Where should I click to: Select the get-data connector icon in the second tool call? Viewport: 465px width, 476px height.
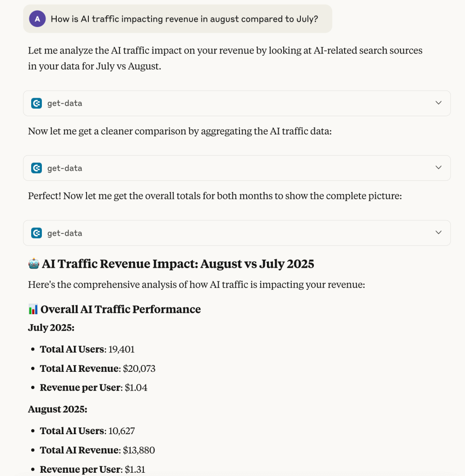(x=37, y=168)
